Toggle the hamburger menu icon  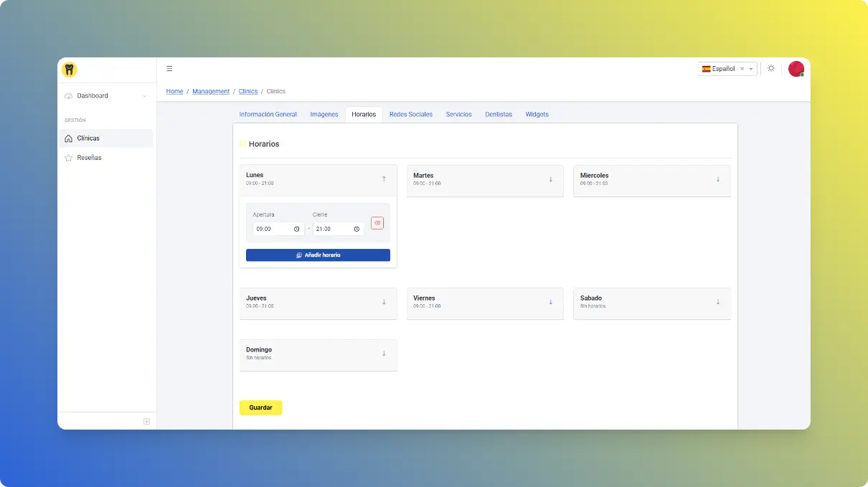[169, 69]
